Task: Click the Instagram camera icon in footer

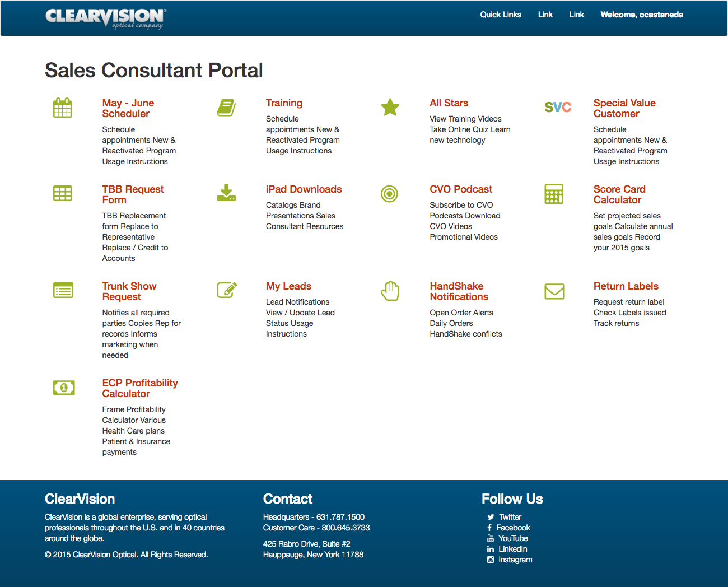Action: point(491,560)
